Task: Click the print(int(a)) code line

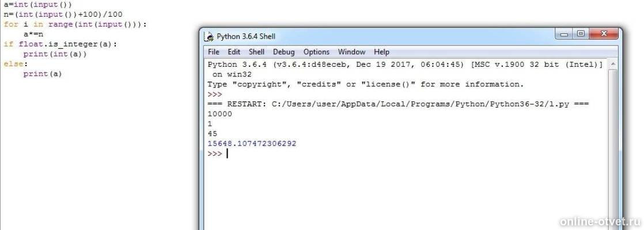Action: pos(55,54)
